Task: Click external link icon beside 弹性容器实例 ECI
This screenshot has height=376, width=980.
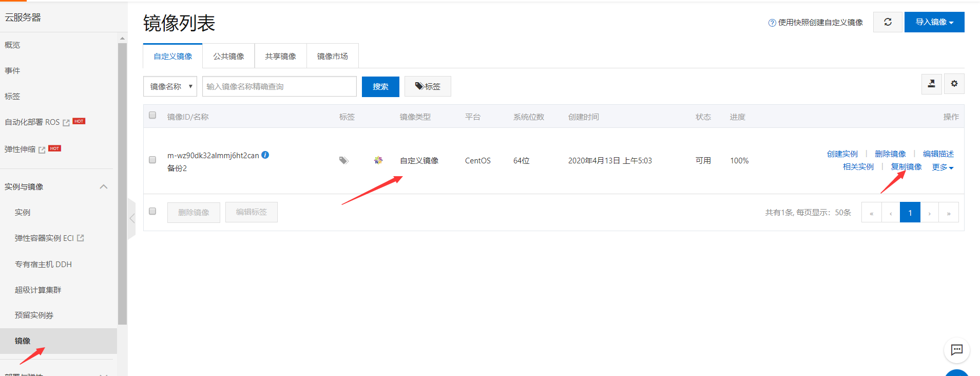Action: pos(80,238)
